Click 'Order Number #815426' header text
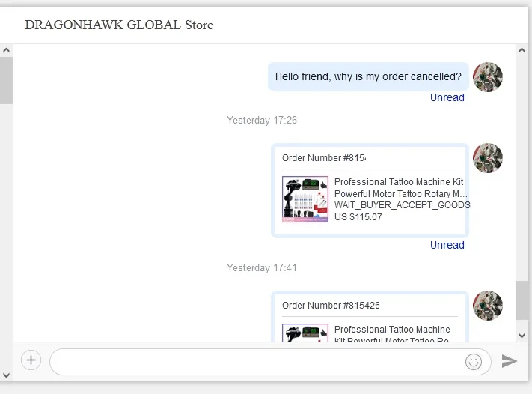 (330, 306)
